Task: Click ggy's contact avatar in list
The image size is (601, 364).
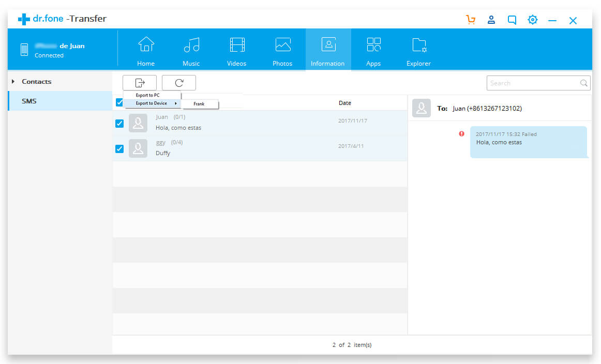Action: pyautogui.click(x=138, y=148)
